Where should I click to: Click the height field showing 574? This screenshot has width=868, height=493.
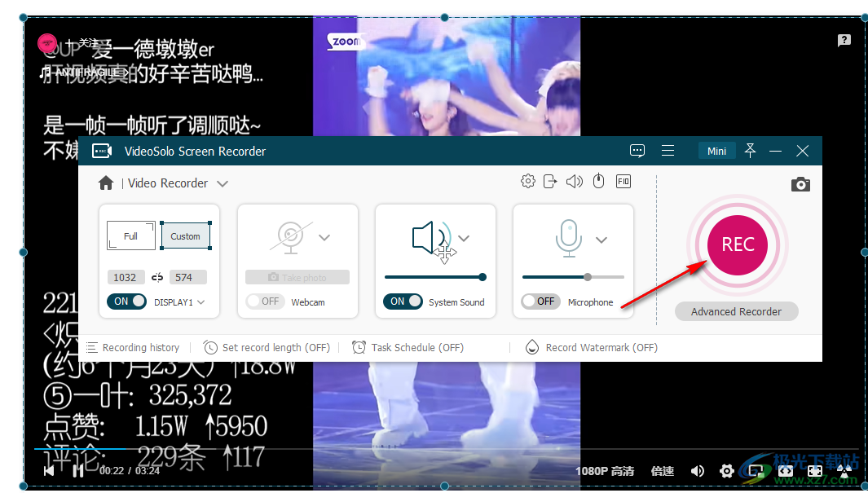pyautogui.click(x=187, y=277)
